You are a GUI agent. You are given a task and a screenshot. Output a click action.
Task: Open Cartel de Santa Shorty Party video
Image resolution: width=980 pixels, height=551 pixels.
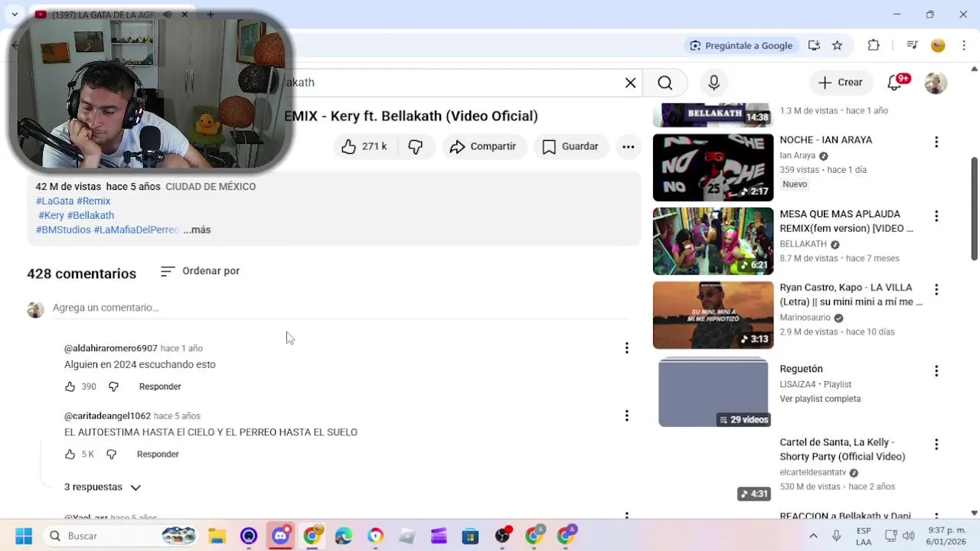(842, 449)
